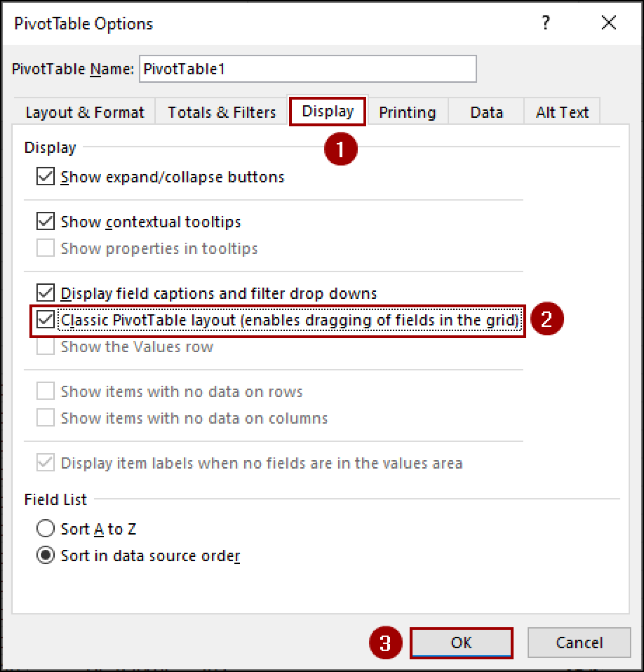Image resolution: width=644 pixels, height=672 pixels.
Task: Check Show items with no data on columns
Action: click(44, 418)
